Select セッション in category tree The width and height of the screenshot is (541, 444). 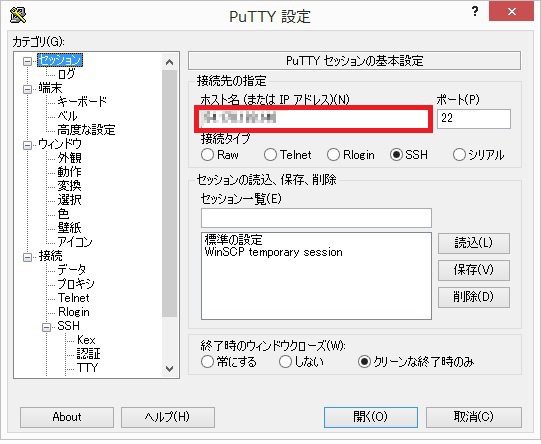coord(60,60)
